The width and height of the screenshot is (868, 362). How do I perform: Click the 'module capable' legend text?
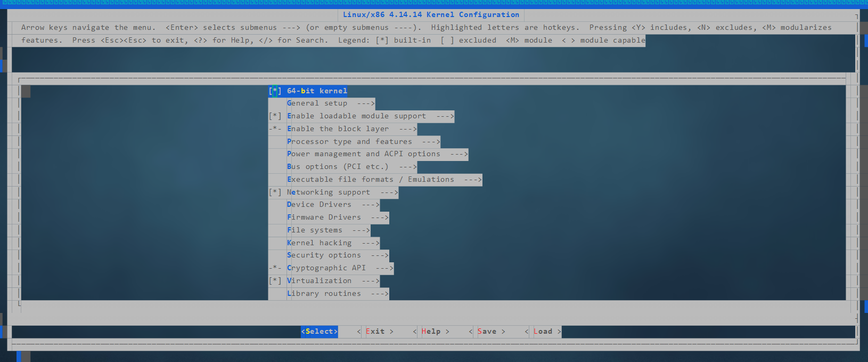click(x=612, y=41)
